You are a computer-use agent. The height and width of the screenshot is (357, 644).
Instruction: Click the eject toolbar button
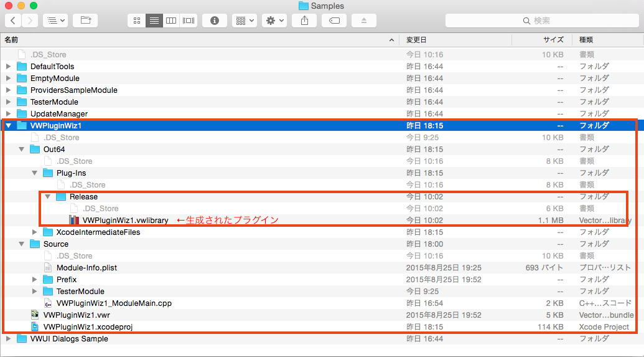364,21
